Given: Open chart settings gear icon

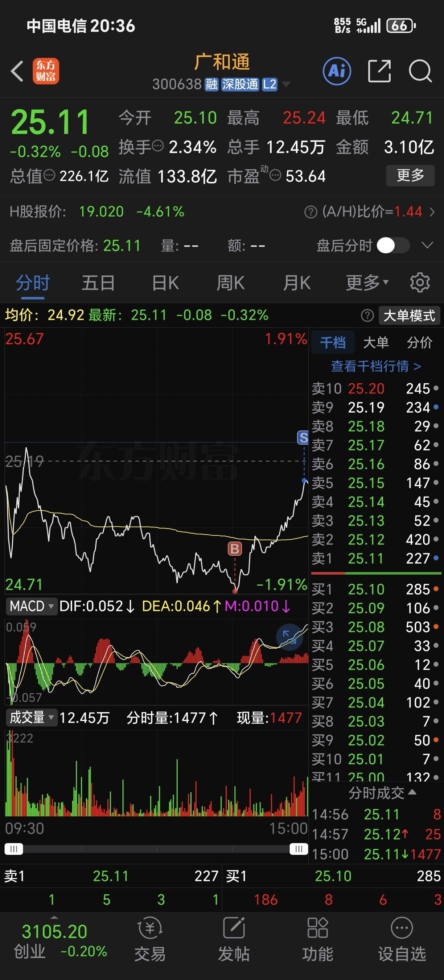Looking at the screenshot, I should point(420,283).
